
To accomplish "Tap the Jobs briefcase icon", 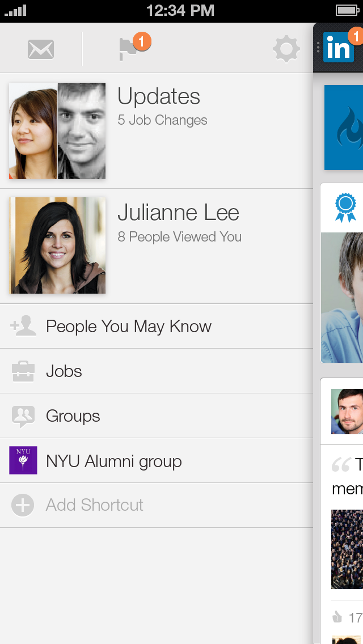I will tap(23, 371).
